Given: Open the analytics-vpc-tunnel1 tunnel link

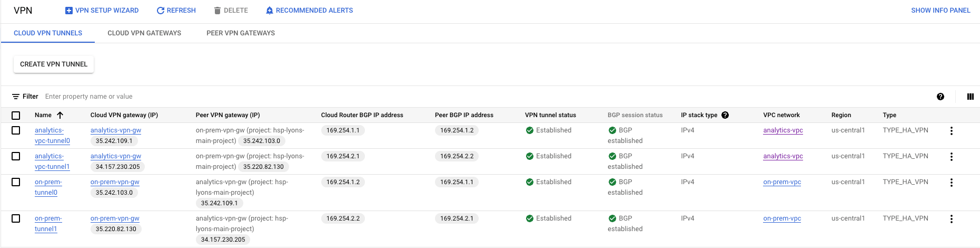Looking at the screenshot, I should point(52,161).
